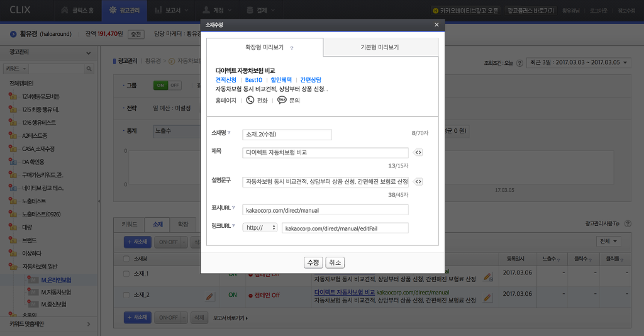Click the sidebar search magnifier icon
Image resolution: width=644 pixels, height=336 pixels.
coord(89,69)
